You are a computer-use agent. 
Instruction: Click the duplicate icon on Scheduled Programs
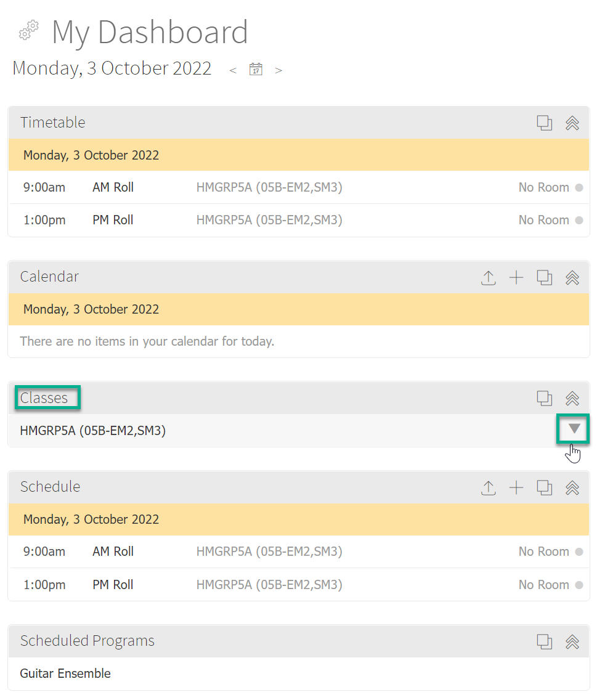tap(545, 641)
